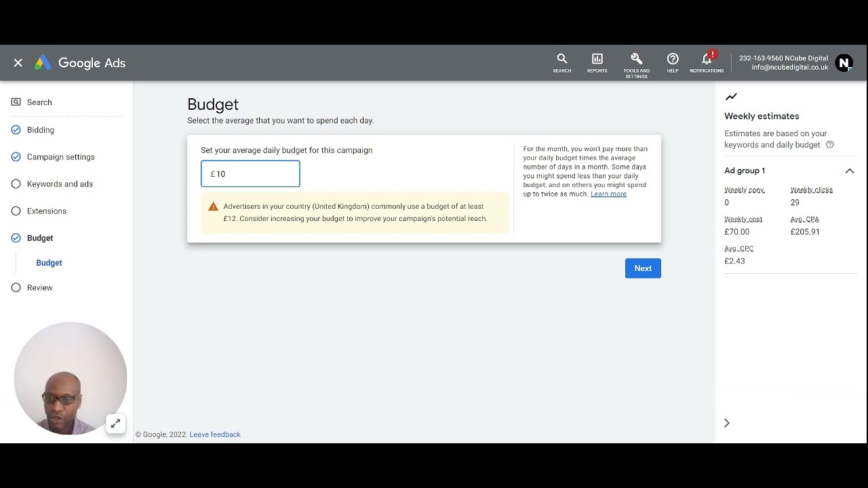Open the Help question mark icon
Viewport: 868px width, 488px height.
coord(673,63)
